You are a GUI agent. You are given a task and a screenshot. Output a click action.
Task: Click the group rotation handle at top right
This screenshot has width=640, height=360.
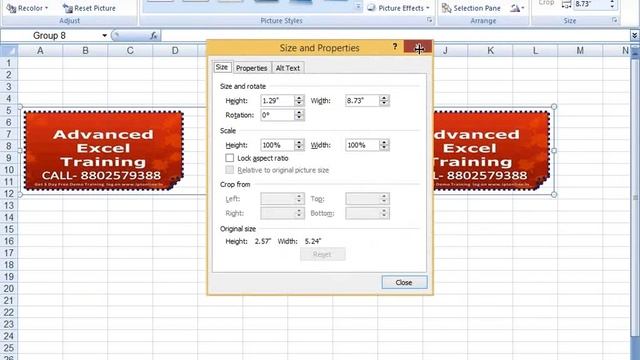pyautogui.click(x=554, y=107)
